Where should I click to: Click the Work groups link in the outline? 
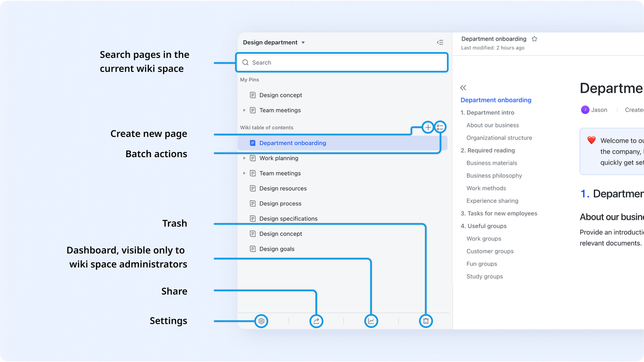pyautogui.click(x=484, y=238)
